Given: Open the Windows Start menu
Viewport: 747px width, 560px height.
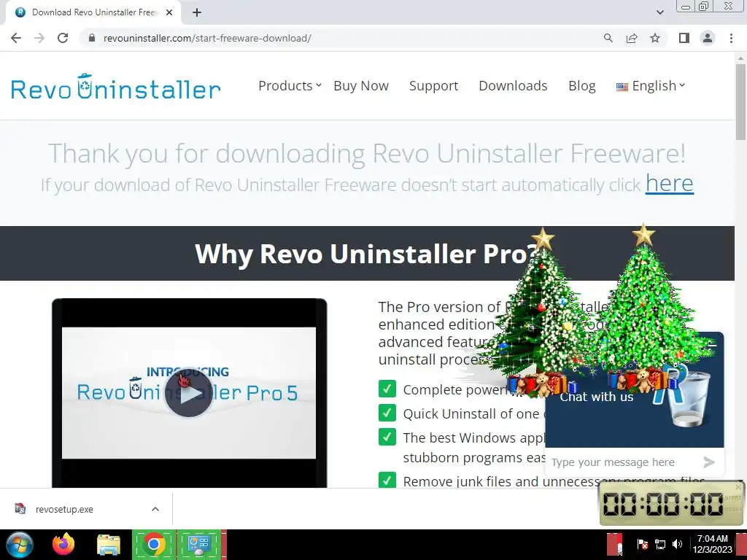Looking at the screenshot, I should [x=20, y=544].
